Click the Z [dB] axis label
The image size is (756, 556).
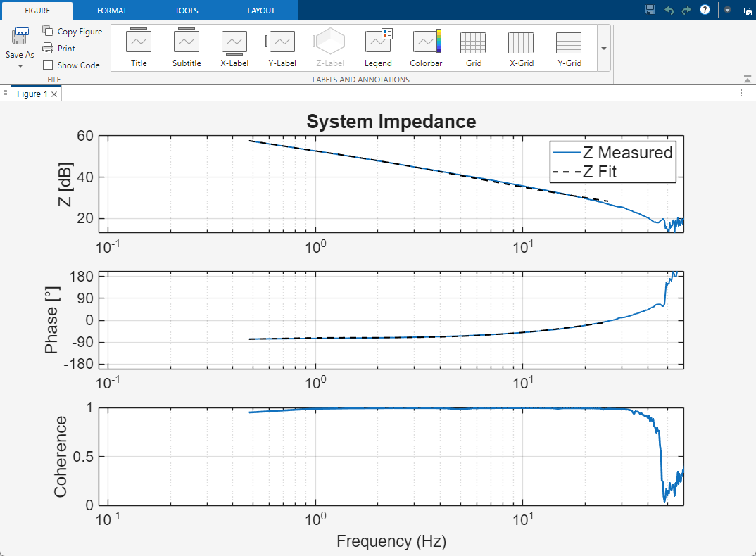coord(65,184)
